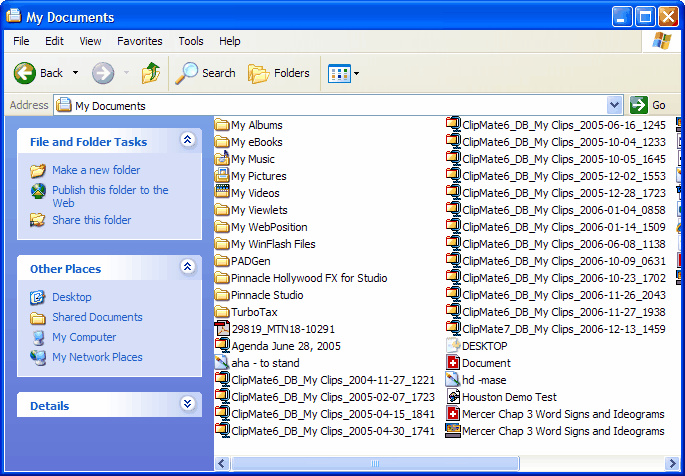This screenshot has width=685, height=476.
Task: Click the Up folder icon
Action: (151, 72)
